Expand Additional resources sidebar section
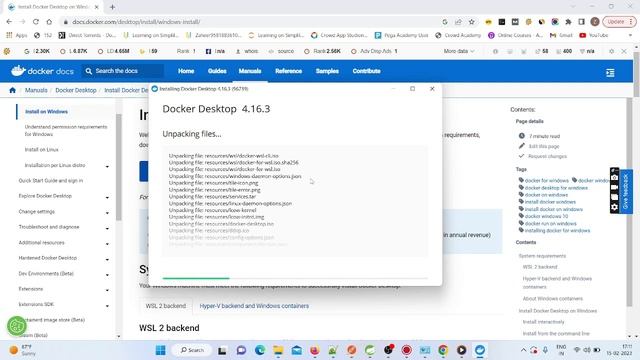The image size is (640, 360). tap(107, 244)
